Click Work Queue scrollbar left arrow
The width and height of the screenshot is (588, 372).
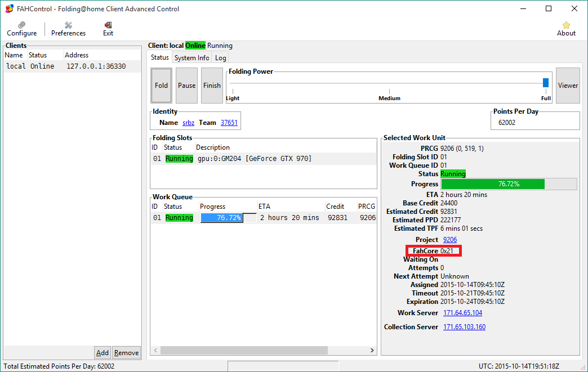click(x=155, y=350)
